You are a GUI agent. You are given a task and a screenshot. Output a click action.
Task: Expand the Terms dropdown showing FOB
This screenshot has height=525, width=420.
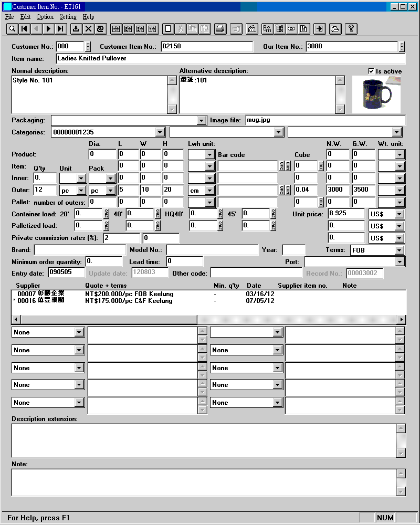(399, 250)
